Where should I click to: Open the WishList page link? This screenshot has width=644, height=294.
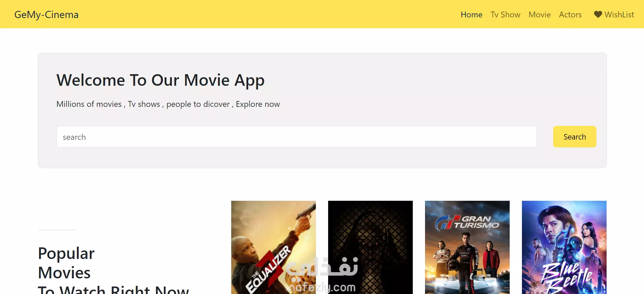tap(614, 15)
